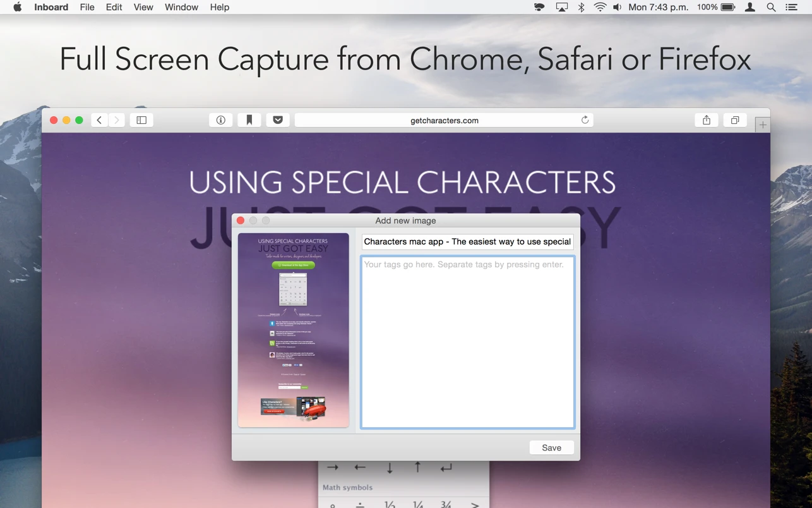Viewport: 812px width, 508px height.
Task: Show all tabs overview icon
Action: tap(735, 120)
